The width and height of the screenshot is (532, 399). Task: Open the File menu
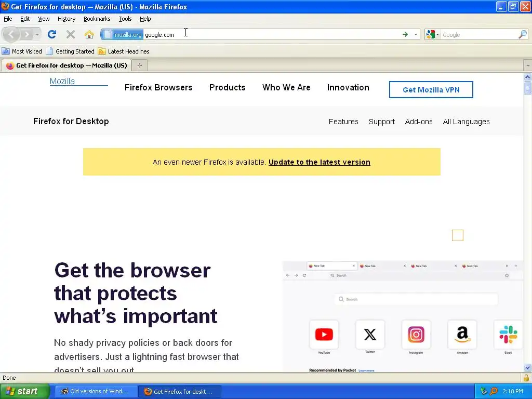[8, 19]
